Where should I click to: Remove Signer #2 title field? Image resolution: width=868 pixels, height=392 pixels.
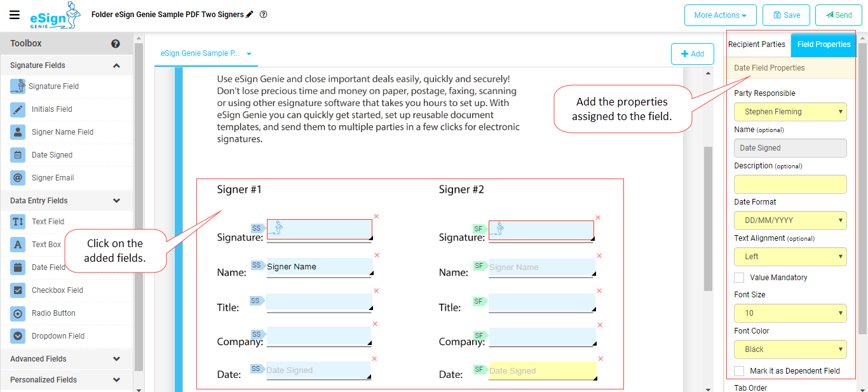[599, 291]
